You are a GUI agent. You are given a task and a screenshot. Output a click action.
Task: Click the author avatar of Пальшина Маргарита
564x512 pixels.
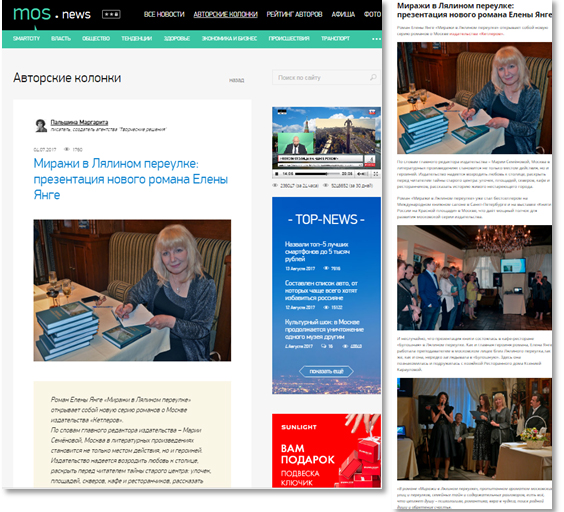pos(41,125)
